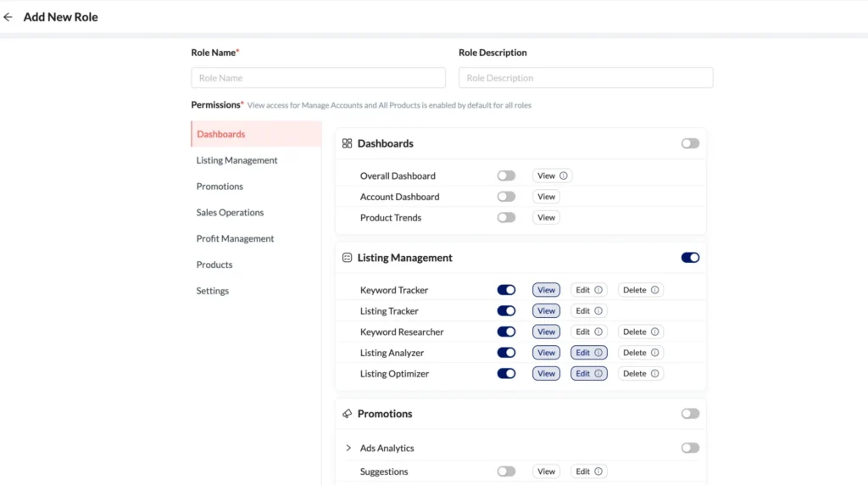Viewport: 868px width, 485px height.
Task: Turn off Listing Analyzer toggle
Action: tap(506, 353)
